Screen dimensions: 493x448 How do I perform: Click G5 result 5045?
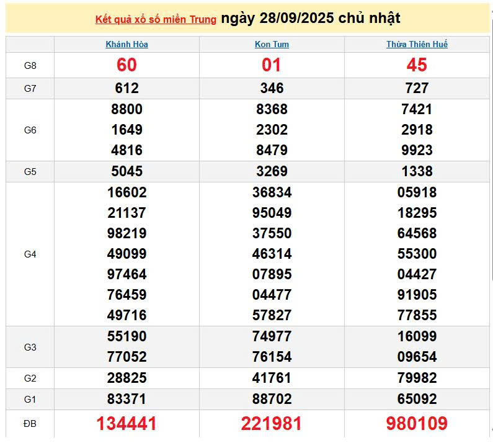pyautogui.click(x=127, y=171)
